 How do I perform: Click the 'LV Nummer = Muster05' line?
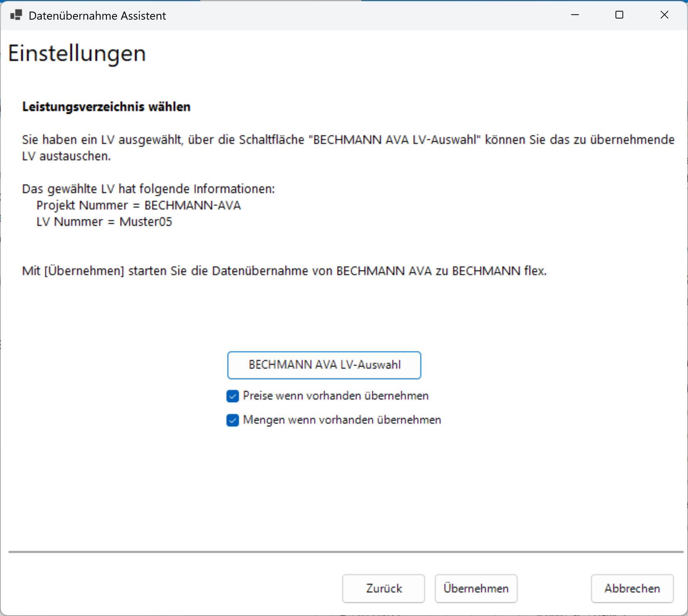click(x=104, y=222)
